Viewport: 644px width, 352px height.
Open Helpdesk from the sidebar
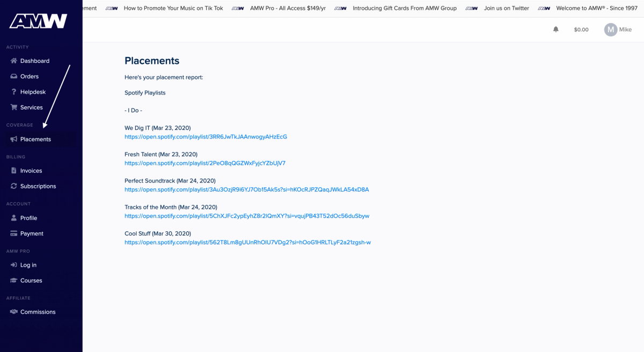tap(33, 92)
